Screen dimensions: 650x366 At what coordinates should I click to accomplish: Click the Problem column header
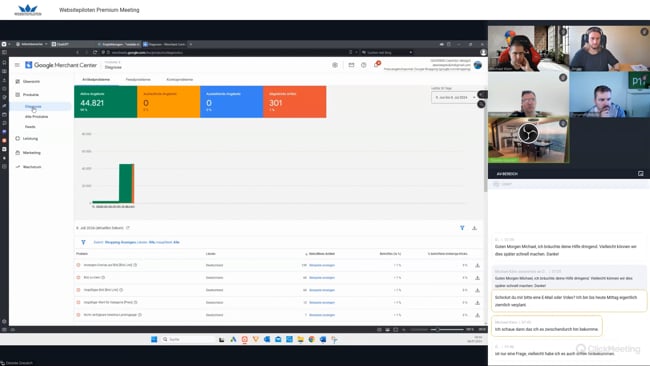[x=82, y=254]
